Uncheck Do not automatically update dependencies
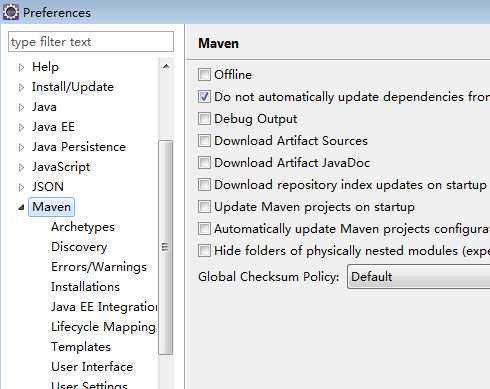This screenshot has height=389, width=490. [x=204, y=97]
